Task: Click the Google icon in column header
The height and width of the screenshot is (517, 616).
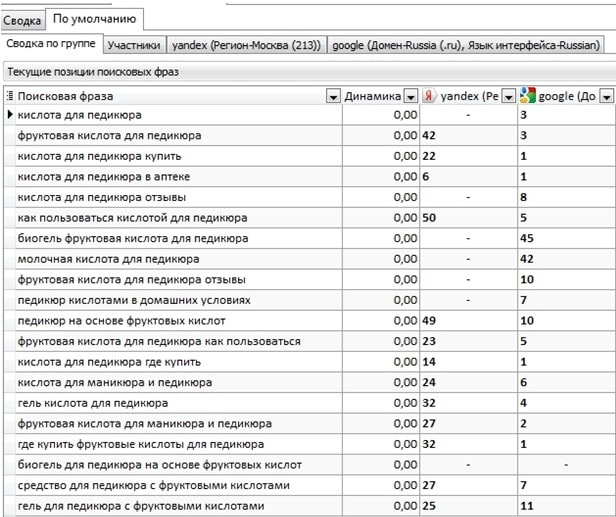Action: [527, 96]
